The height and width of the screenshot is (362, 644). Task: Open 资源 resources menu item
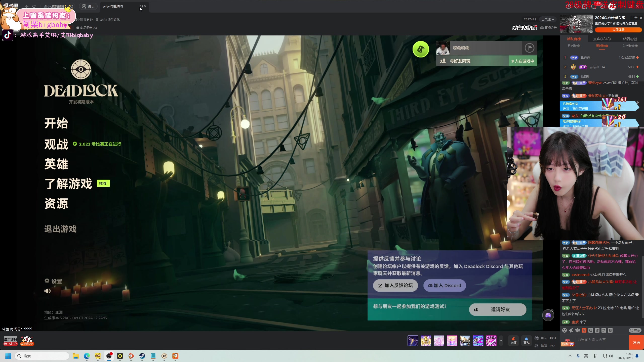click(x=56, y=203)
